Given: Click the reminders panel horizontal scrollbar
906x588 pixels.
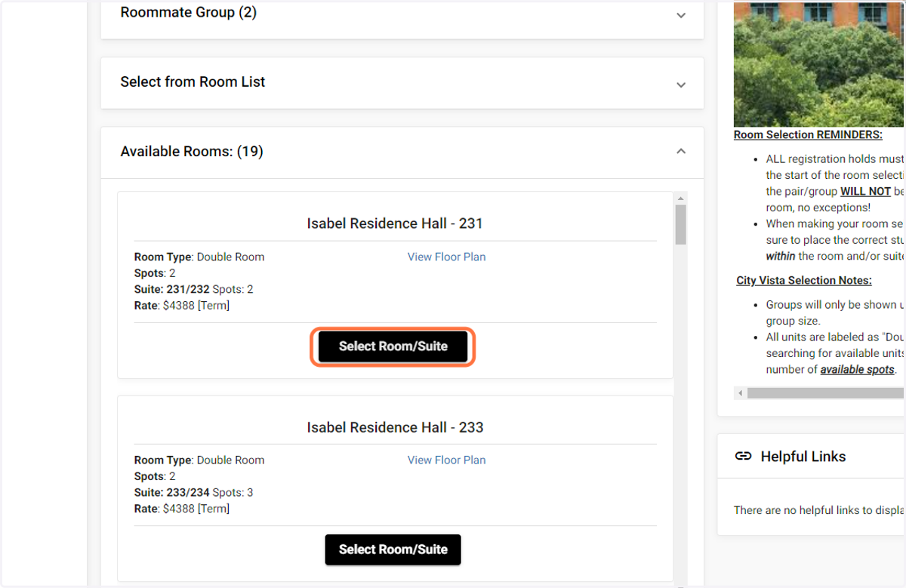Looking at the screenshot, I should click(826, 393).
